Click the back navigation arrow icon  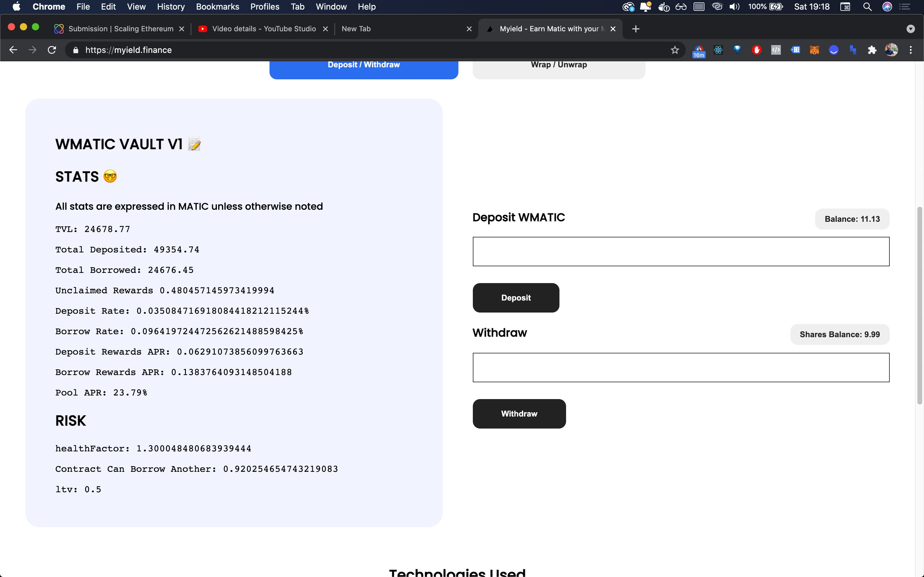pos(13,50)
